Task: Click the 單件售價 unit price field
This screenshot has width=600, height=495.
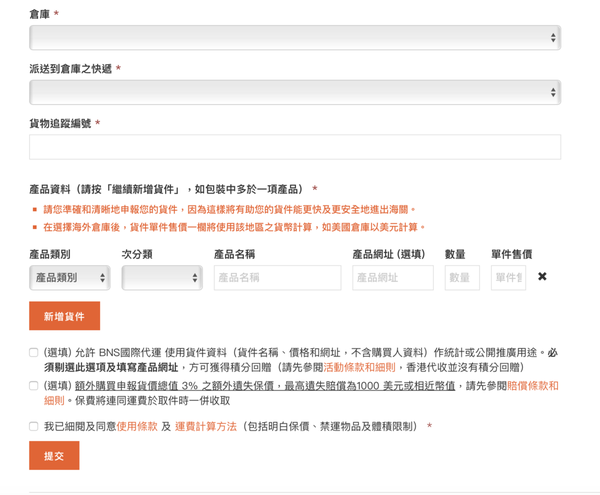Action: click(x=507, y=277)
